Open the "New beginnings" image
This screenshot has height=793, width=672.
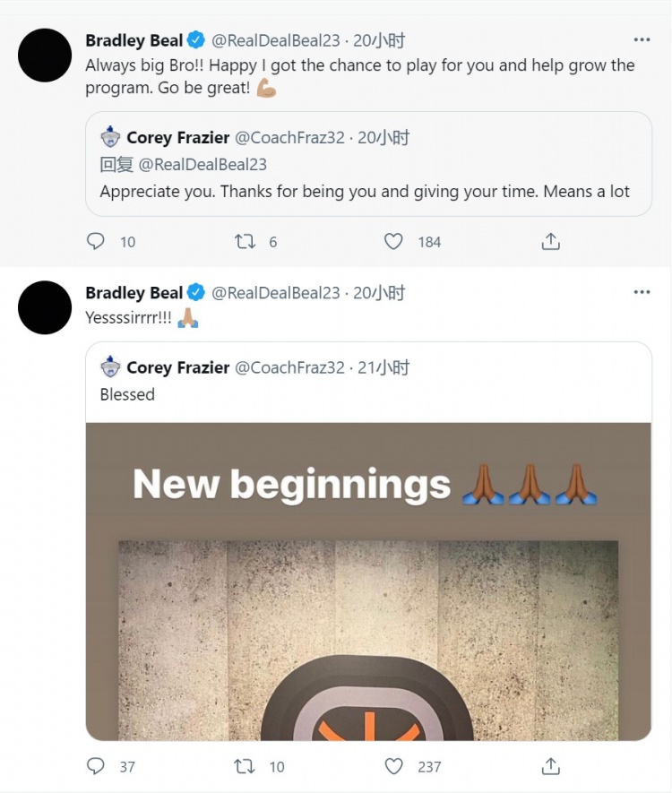(368, 581)
